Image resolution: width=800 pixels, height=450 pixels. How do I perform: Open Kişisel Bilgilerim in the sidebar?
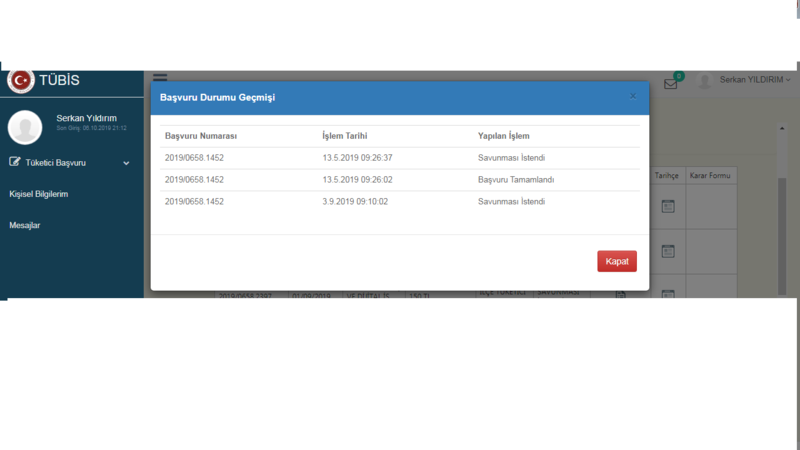coord(38,194)
